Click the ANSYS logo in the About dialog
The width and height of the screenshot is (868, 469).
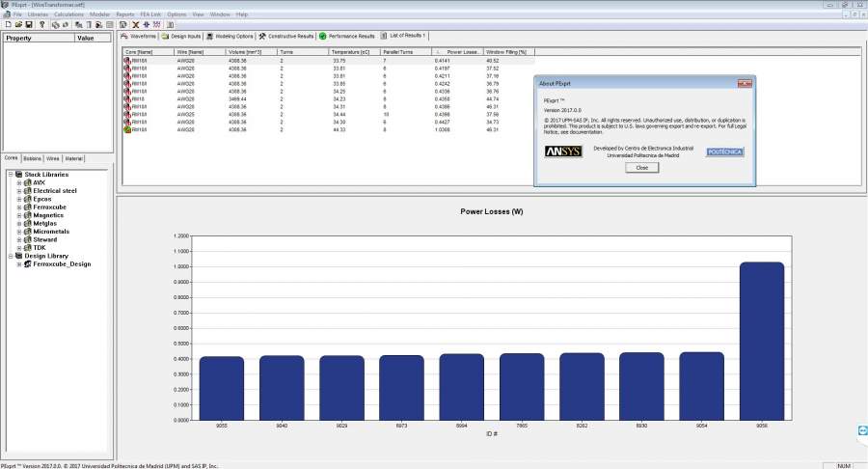(563, 152)
